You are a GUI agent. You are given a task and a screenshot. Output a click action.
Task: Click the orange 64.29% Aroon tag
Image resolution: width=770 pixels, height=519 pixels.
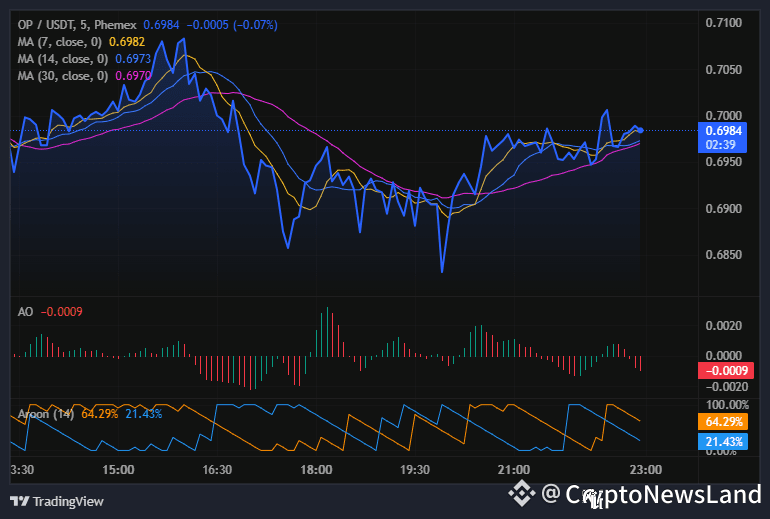point(723,421)
